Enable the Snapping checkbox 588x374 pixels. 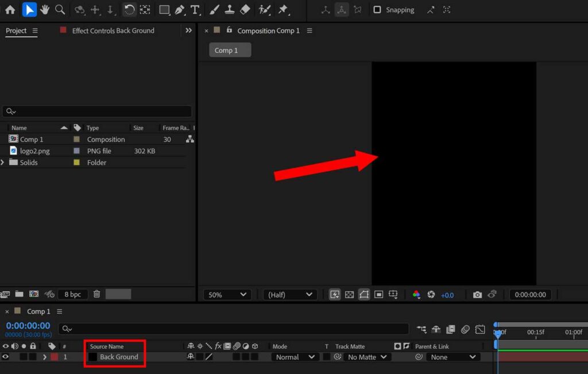point(377,10)
